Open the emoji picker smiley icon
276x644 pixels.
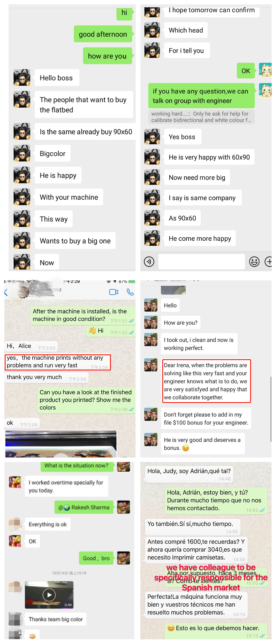tap(254, 262)
